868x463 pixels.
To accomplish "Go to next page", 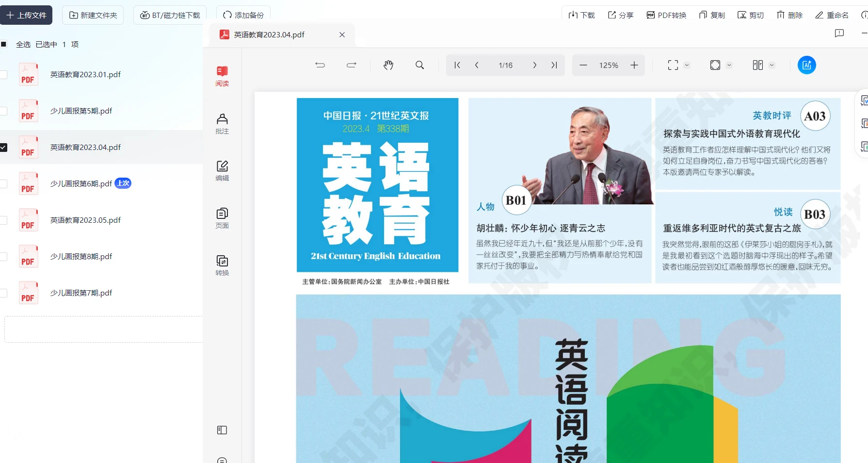I will click(x=534, y=65).
